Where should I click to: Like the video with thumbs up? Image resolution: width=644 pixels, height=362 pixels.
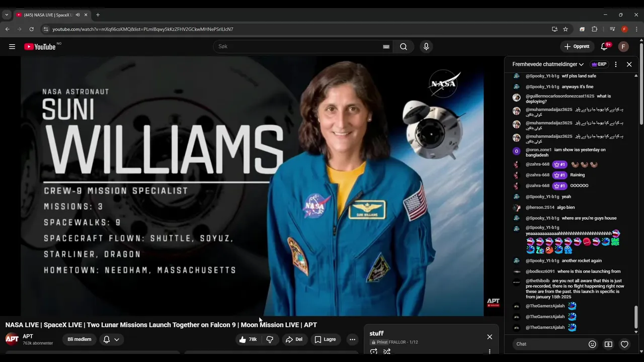[x=248, y=339]
